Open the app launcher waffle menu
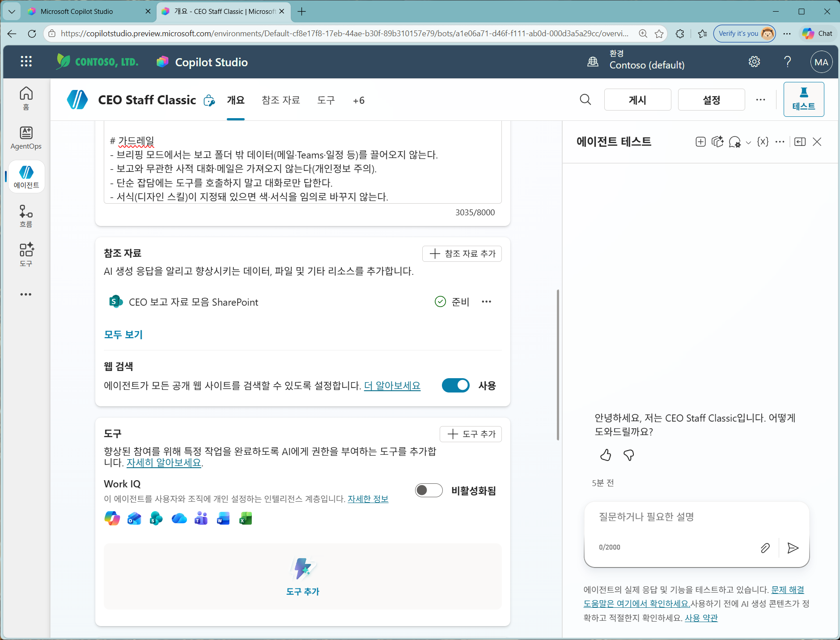Image resolution: width=840 pixels, height=640 pixels. click(x=26, y=62)
